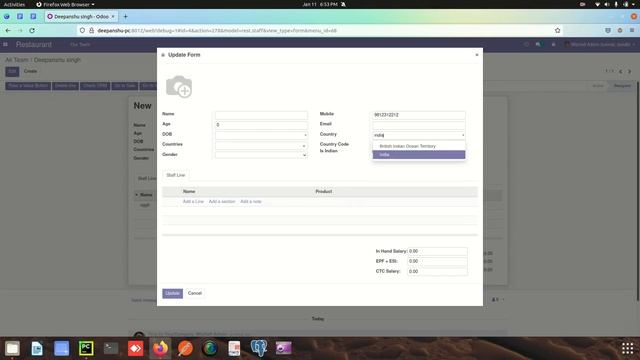Edit the In Hand Salary field
Screen dimensions: 640x360
437,251
